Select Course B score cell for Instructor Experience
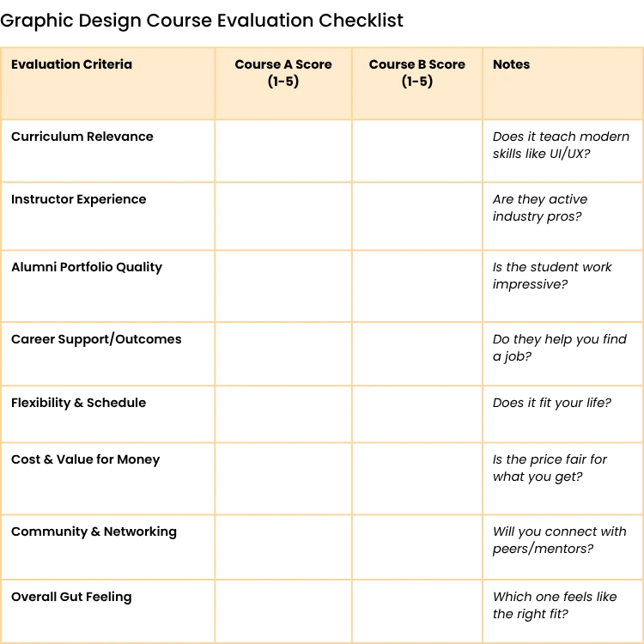This screenshot has height=644, width=644. pyautogui.click(x=417, y=216)
